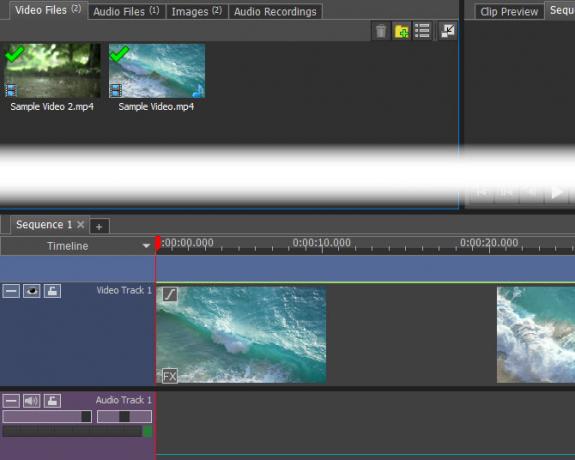This screenshot has width=575, height=460.
Task: Mute Audio Track 1 speaker button
Action: click(x=32, y=401)
